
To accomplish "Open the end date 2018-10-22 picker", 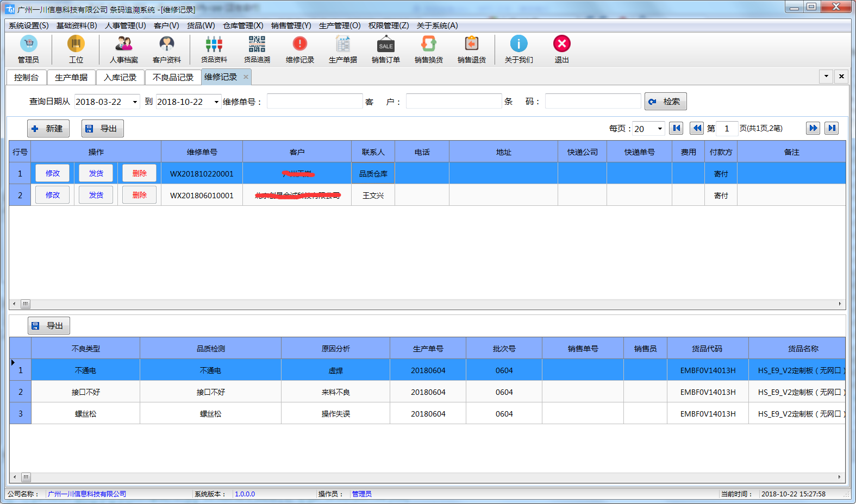I will tap(216, 102).
